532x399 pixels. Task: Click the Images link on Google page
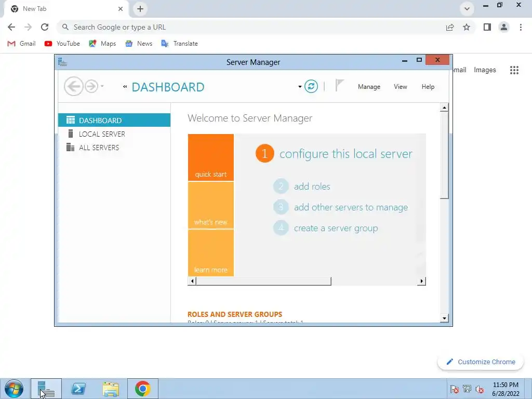click(485, 70)
